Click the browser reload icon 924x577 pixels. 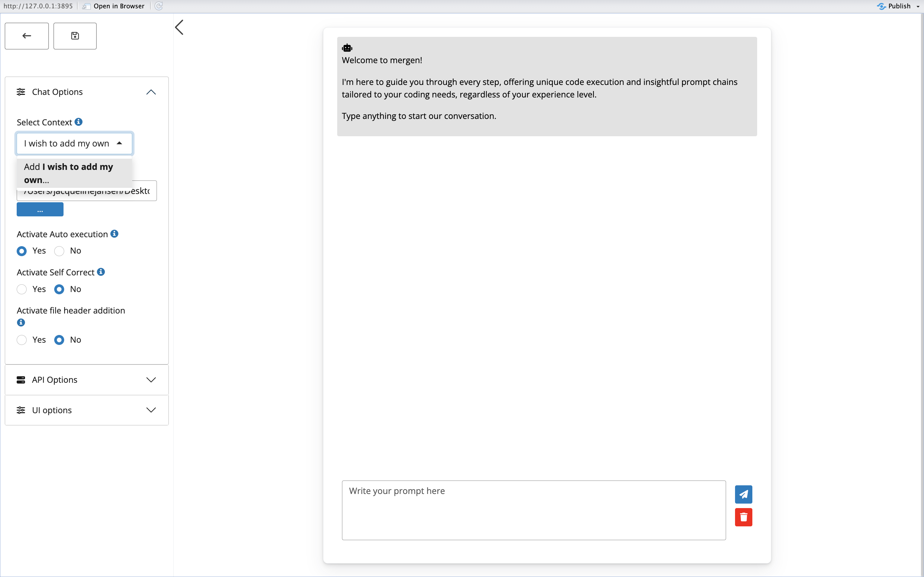click(x=159, y=6)
